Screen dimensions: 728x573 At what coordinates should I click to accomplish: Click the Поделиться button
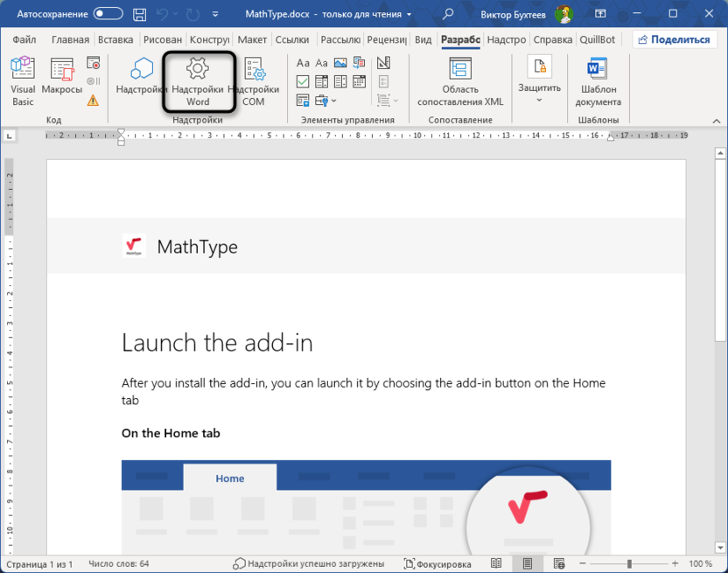click(x=673, y=39)
